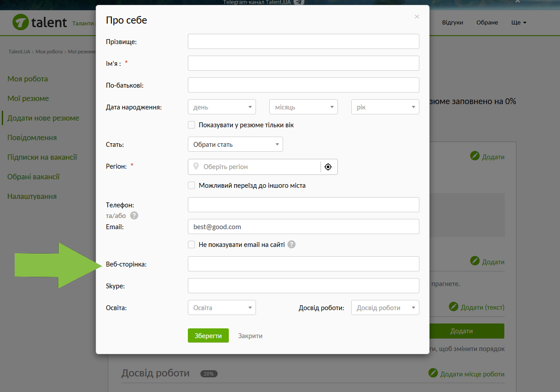Open Підписки на вакансії in sidebar
560x392 pixels.
(x=42, y=157)
